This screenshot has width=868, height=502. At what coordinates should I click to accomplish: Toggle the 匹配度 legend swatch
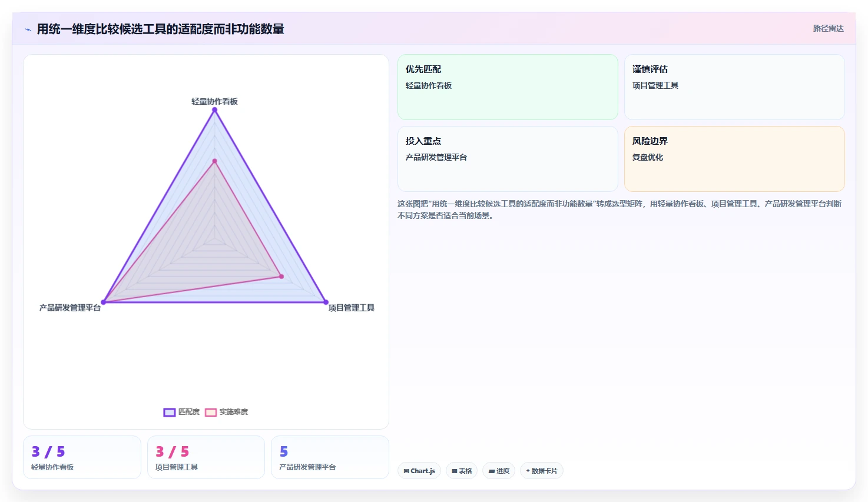(x=170, y=412)
